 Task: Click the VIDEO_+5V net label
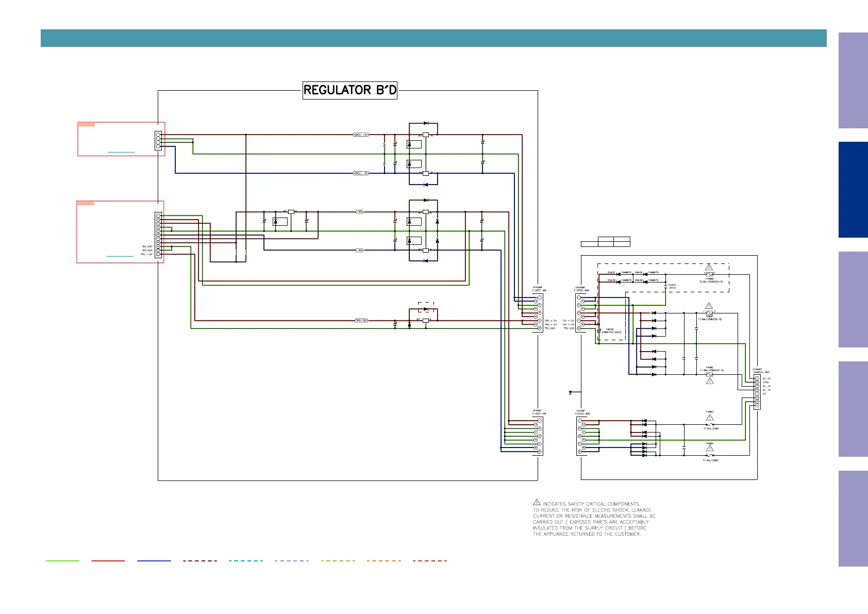361,135
